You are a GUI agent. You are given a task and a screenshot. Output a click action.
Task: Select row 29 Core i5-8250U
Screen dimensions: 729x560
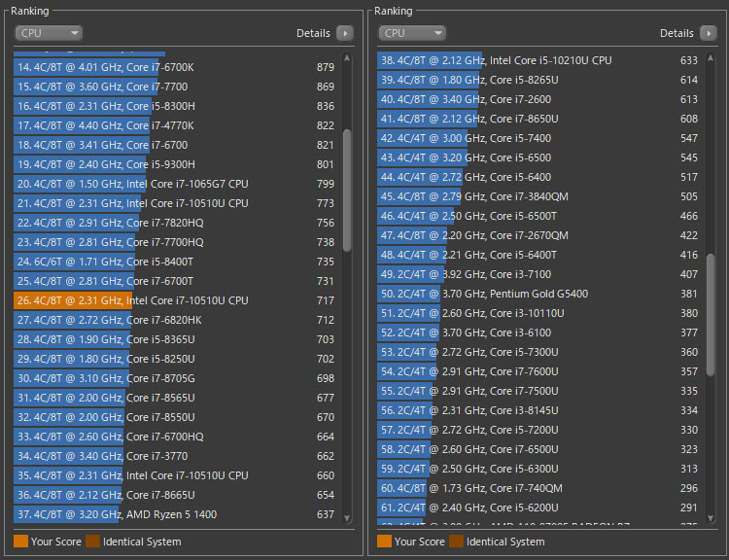click(x=176, y=359)
